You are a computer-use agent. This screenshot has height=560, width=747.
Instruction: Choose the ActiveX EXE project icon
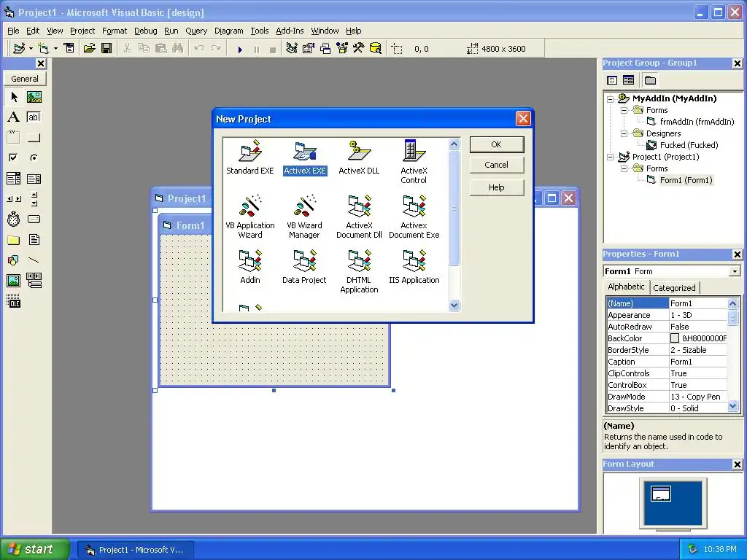tap(305, 157)
